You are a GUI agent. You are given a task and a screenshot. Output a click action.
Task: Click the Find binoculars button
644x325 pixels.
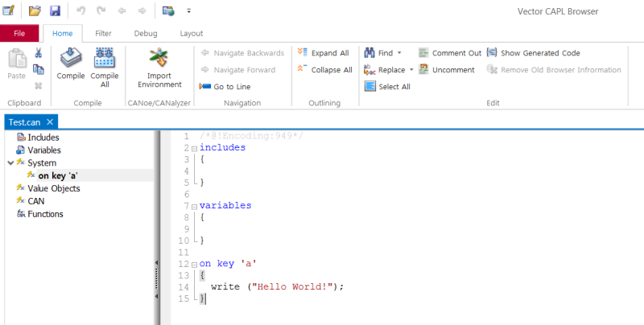pos(378,53)
